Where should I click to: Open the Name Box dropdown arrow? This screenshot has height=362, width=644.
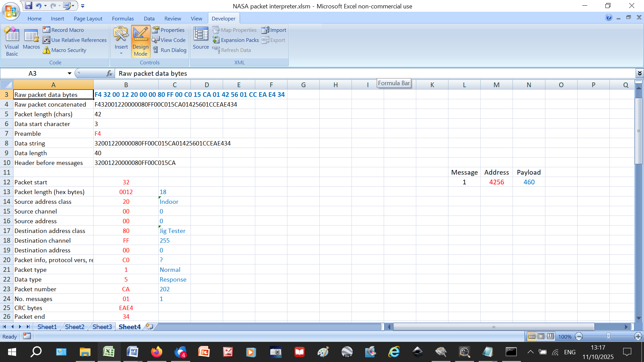pos(69,73)
